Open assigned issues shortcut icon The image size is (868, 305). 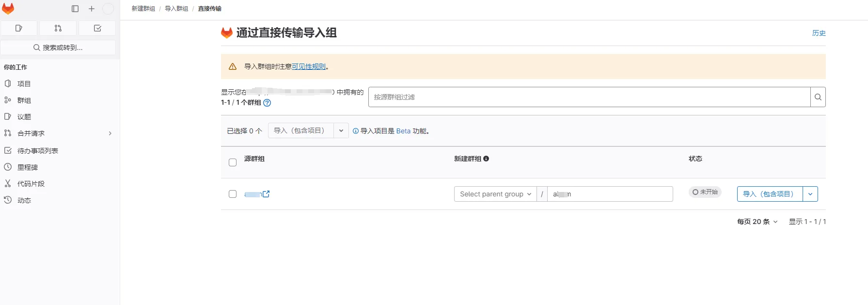[x=19, y=28]
